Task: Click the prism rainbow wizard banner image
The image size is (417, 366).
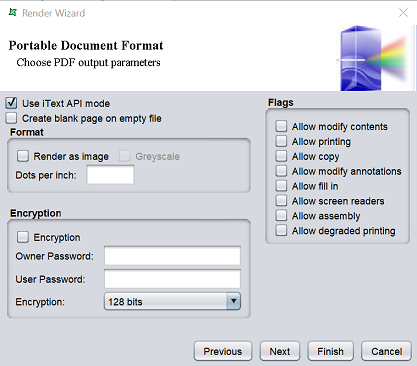Action: point(374,58)
